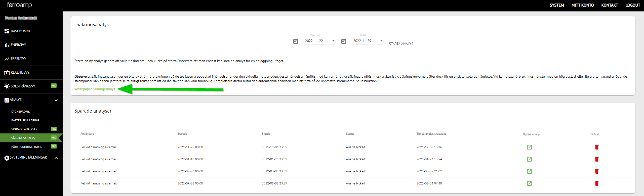Click the Status column header

(350, 134)
